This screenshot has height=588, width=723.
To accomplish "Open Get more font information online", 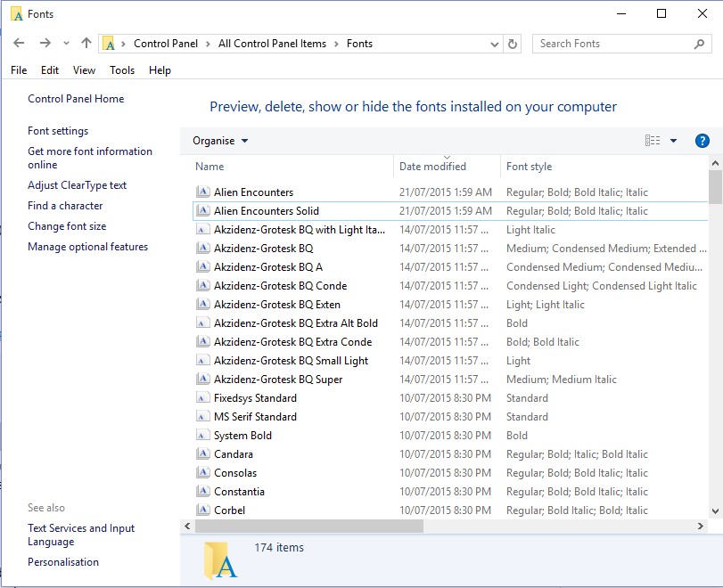I will (90, 158).
